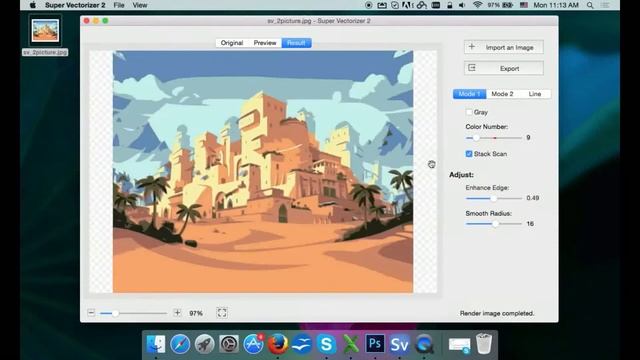Screen dimensions: 640x360
Task: Click the plus icon on Import an Image
Action: (471, 47)
